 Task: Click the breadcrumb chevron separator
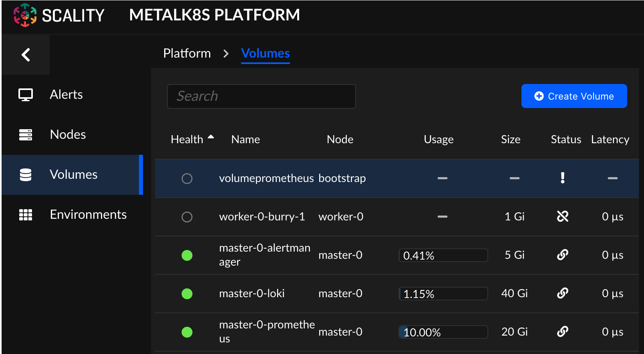226,54
